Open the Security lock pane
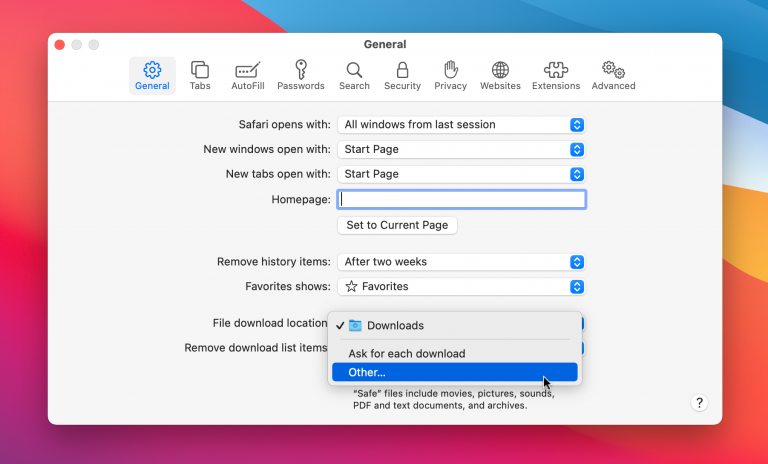The height and width of the screenshot is (464, 768). pyautogui.click(x=402, y=76)
